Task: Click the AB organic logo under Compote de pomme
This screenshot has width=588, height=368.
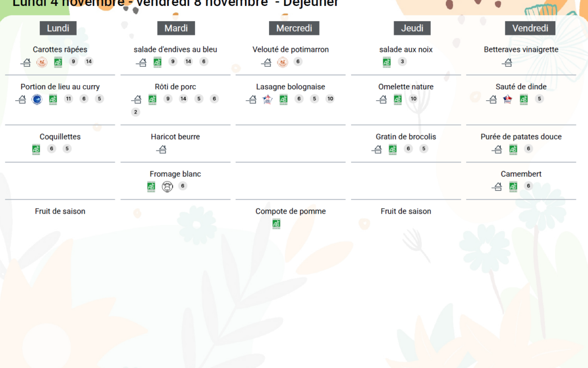Action: point(277,224)
